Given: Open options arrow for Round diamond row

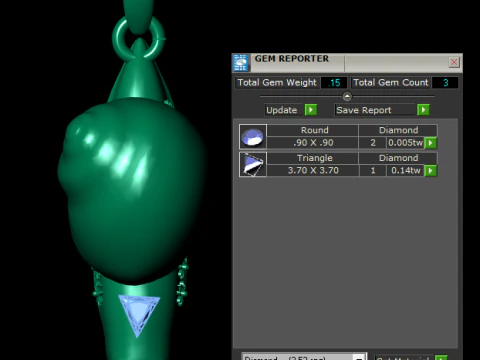Looking at the screenshot, I should [x=431, y=143].
